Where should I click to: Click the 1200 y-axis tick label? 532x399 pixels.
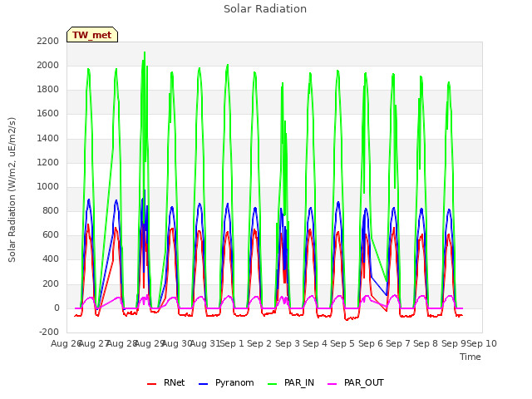[x=48, y=163]
